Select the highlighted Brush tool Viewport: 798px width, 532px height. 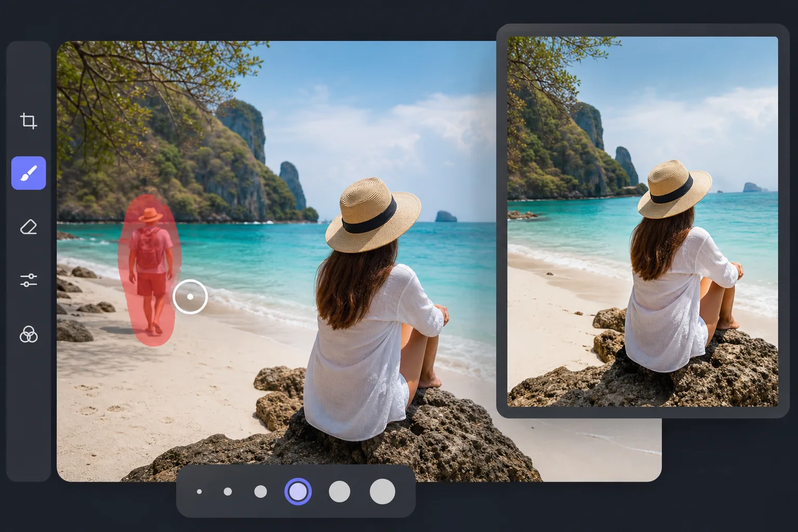[29, 173]
